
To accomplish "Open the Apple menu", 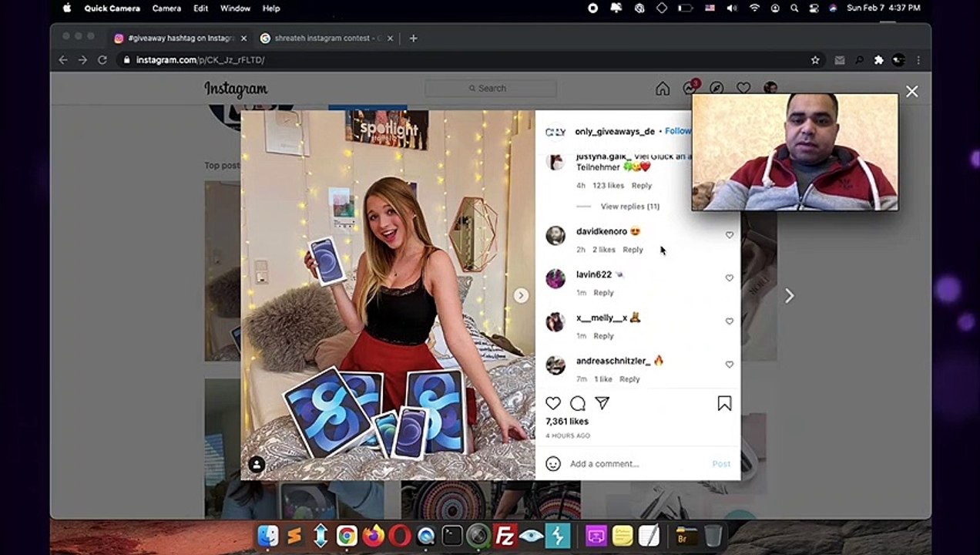I will click(x=67, y=8).
